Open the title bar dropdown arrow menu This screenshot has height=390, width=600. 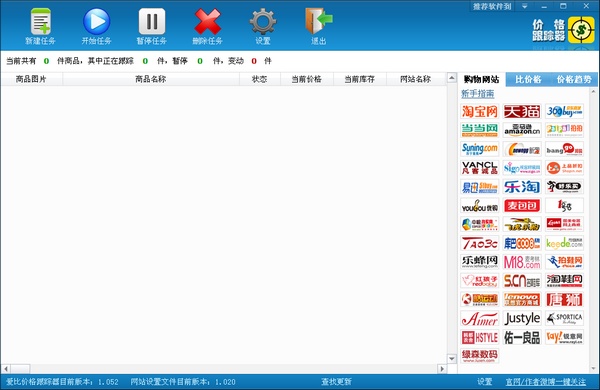[x=525, y=7]
